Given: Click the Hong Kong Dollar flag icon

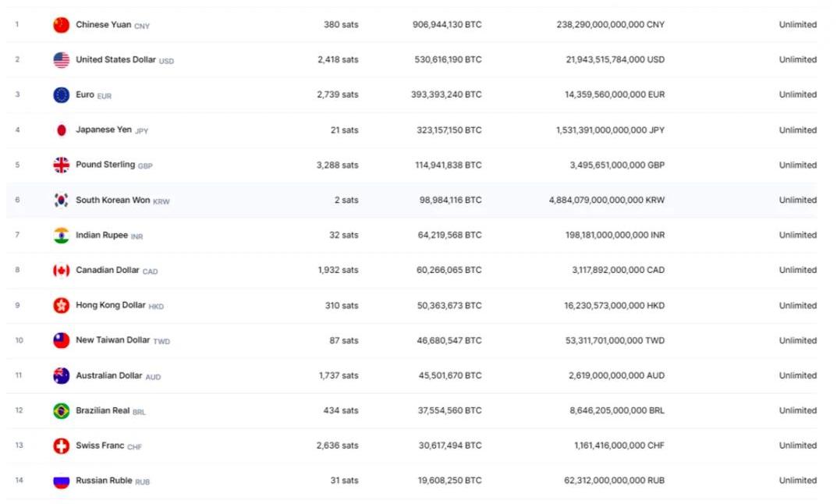Looking at the screenshot, I should click(61, 306).
